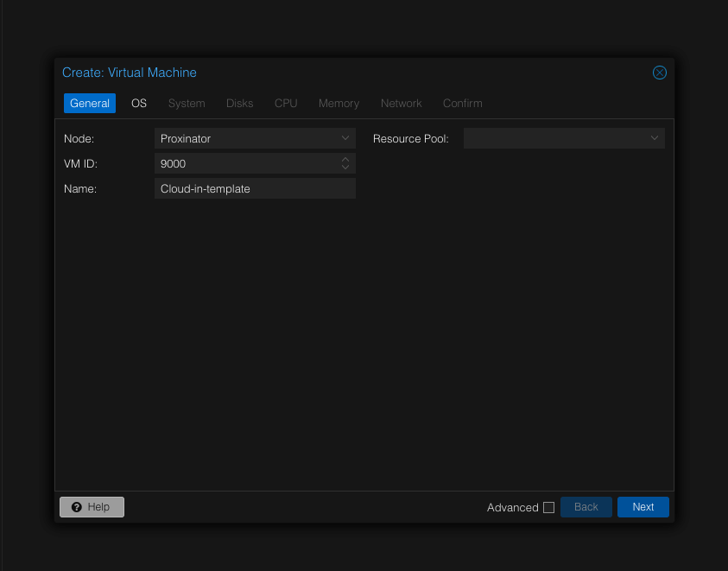Select the System tab
Image resolution: width=728 pixels, height=571 pixels.
[187, 103]
